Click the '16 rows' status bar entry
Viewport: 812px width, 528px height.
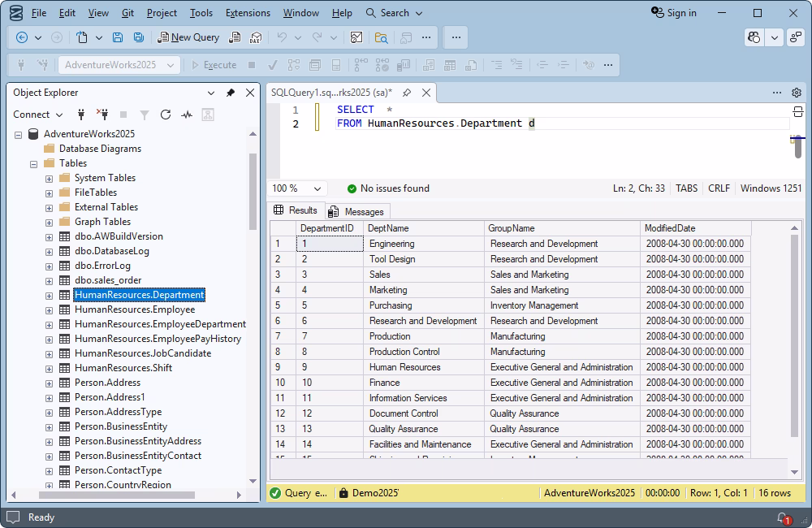[775, 493]
